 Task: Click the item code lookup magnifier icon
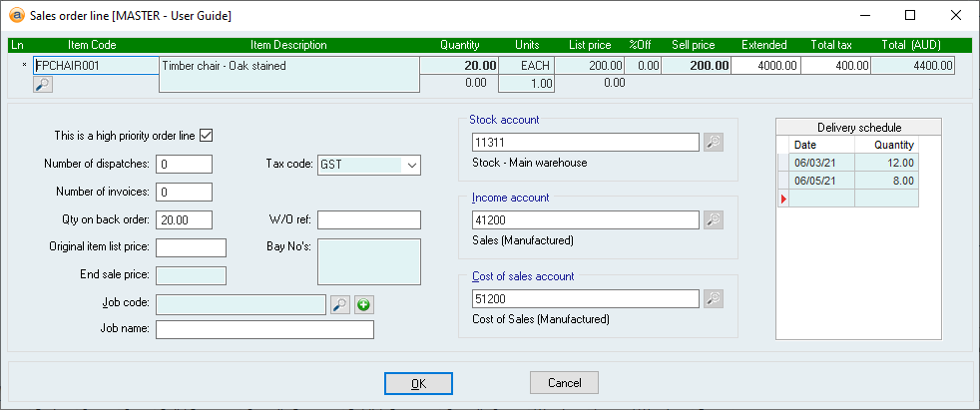(x=43, y=85)
